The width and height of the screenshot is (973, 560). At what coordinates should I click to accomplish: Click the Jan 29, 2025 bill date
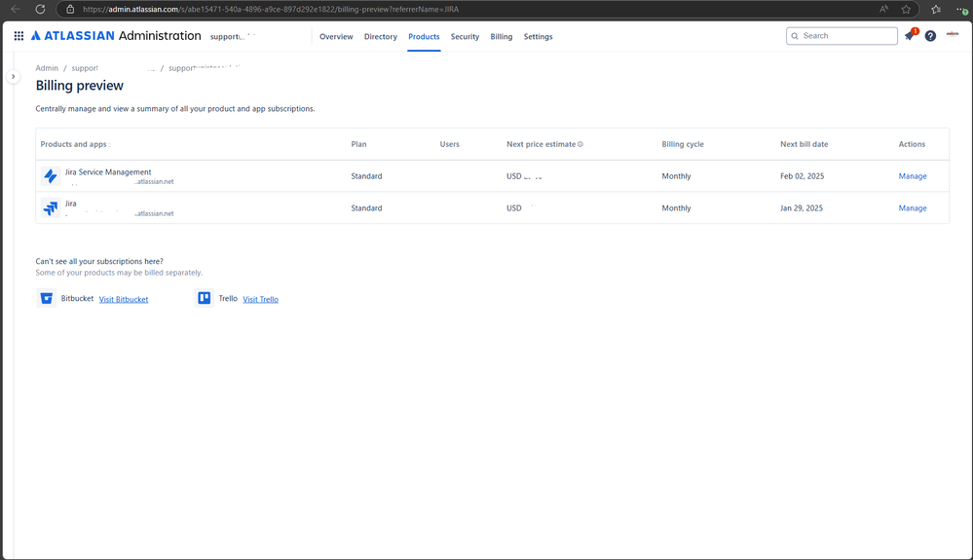click(x=802, y=208)
